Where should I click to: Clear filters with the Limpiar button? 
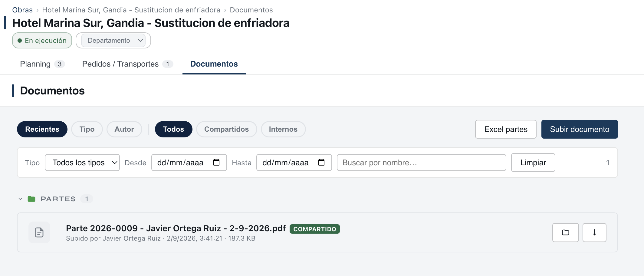[x=533, y=163]
